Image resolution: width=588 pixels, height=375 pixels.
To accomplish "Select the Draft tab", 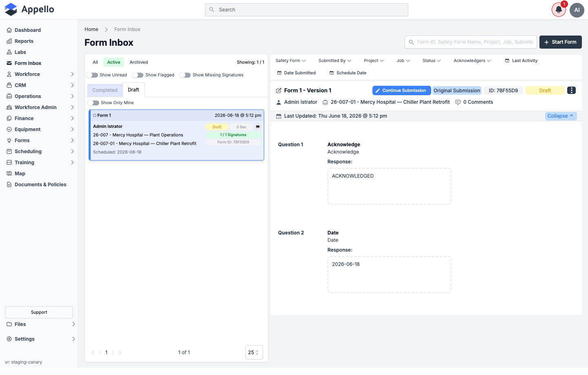I will [134, 90].
